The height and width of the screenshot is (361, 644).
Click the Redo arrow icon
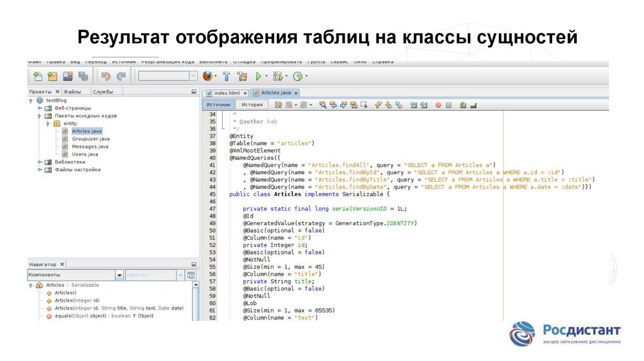click(121, 76)
